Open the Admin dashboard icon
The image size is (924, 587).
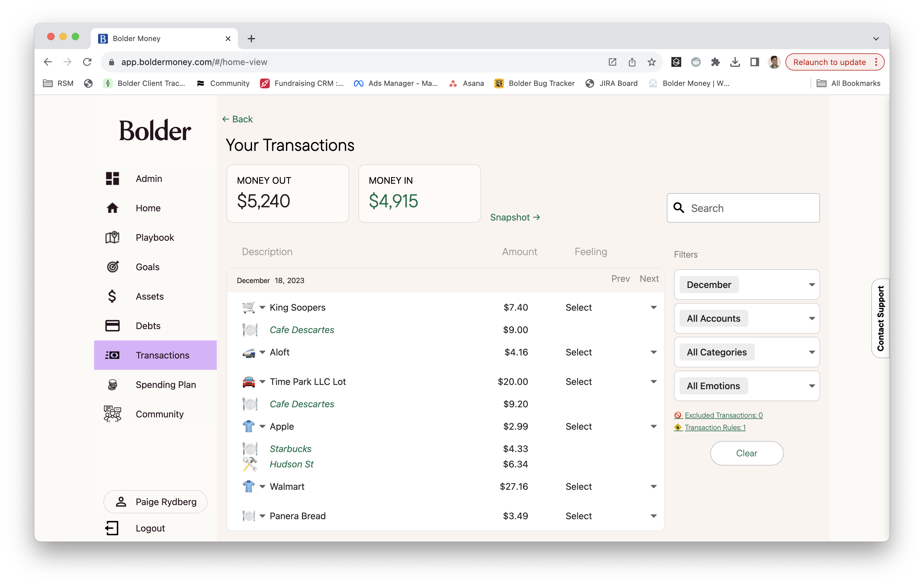point(113,178)
